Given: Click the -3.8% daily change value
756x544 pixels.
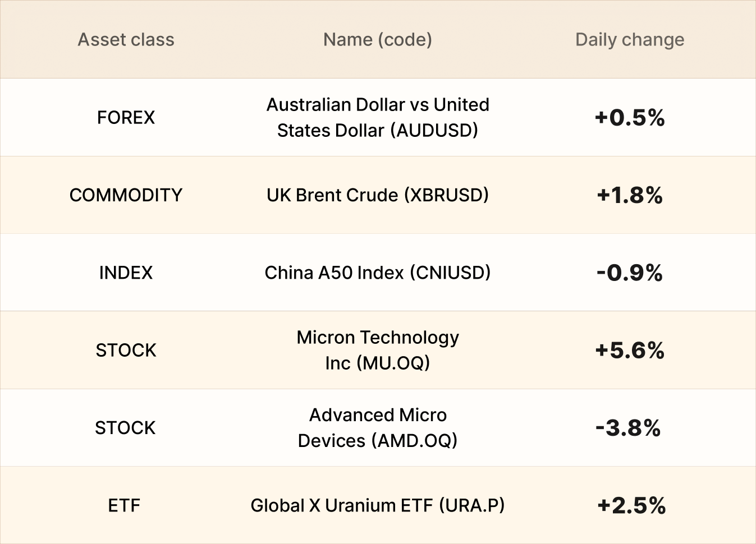Looking at the screenshot, I should pos(628,428).
